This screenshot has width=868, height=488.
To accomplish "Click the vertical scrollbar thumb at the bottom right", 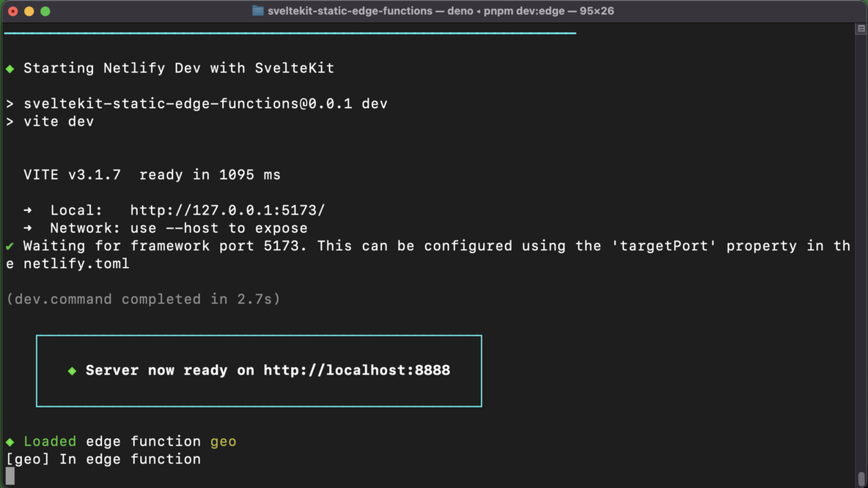I will (x=861, y=479).
